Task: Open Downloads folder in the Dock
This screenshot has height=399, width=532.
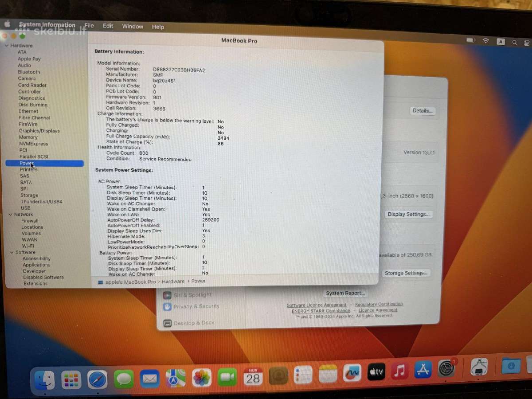Action: click(x=511, y=365)
